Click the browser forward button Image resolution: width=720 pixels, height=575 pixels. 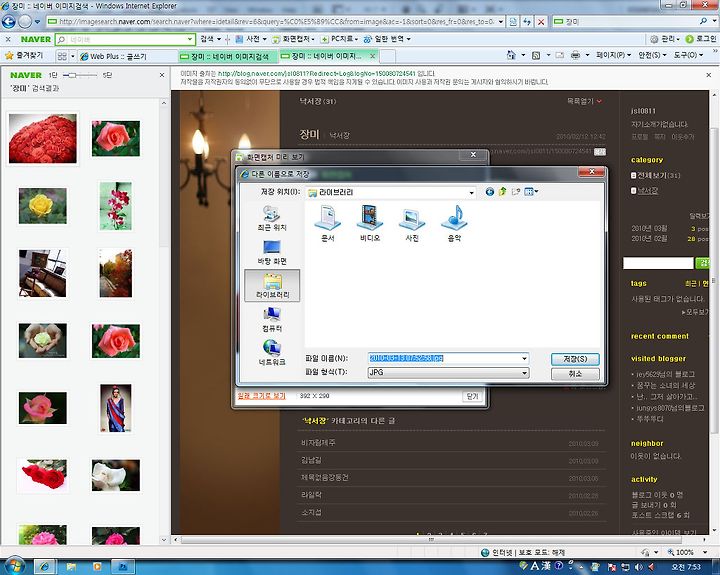pyautogui.click(x=25, y=22)
